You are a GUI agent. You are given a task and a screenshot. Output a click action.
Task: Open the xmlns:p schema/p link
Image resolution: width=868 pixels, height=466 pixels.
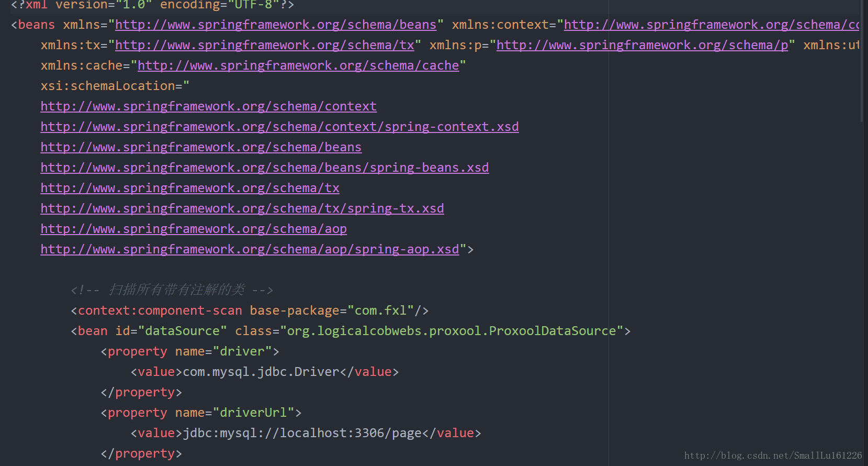(642, 45)
